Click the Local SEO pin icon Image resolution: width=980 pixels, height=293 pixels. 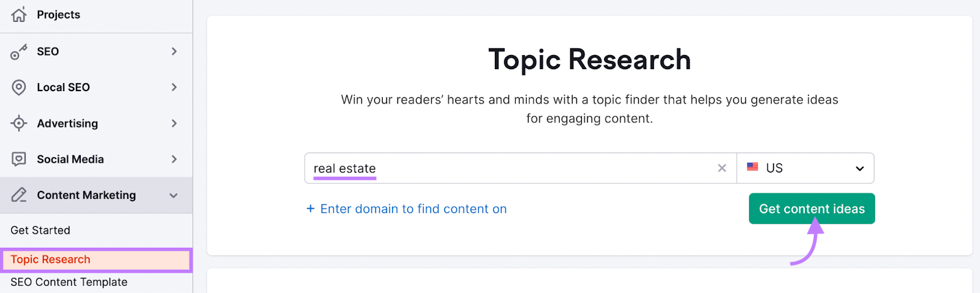coord(19,87)
